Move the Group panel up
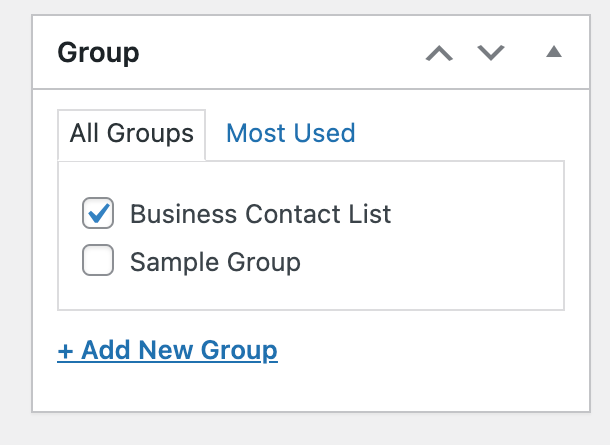This screenshot has height=445, width=610. point(439,53)
